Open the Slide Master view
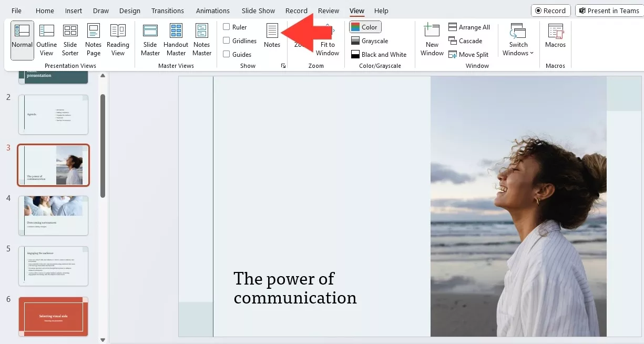The height and width of the screenshot is (344, 644). (x=150, y=39)
